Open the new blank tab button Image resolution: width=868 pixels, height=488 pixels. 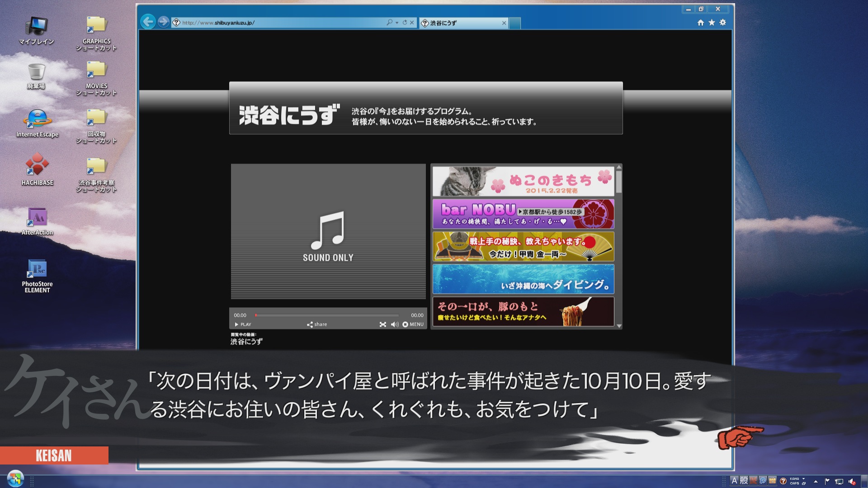pyautogui.click(x=515, y=23)
